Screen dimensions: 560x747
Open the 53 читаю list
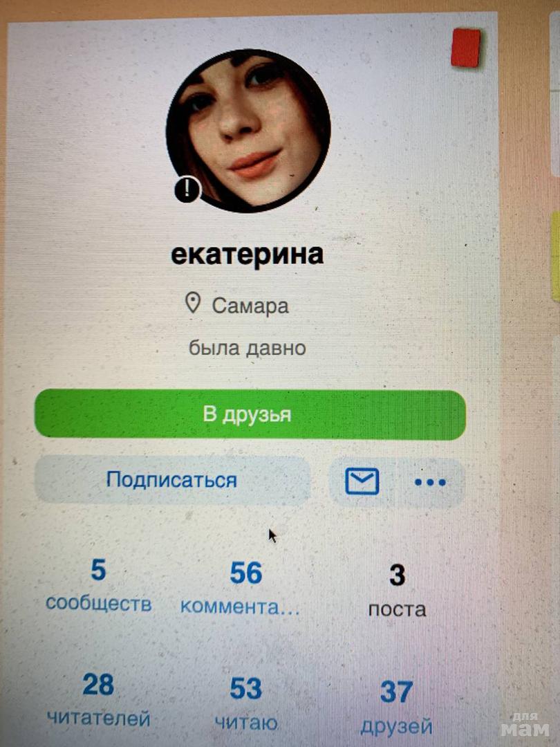[245, 703]
